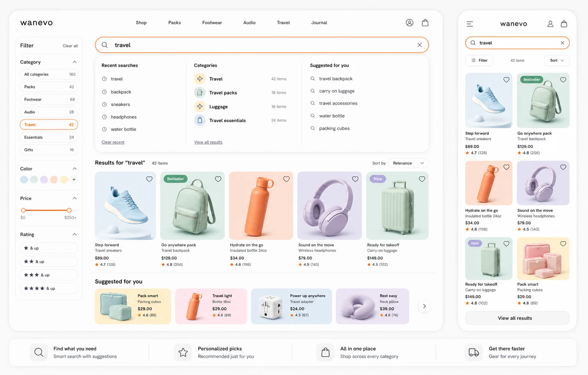Click View all results link in dropdown
This screenshot has height=375, width=588.
point(208,142)
